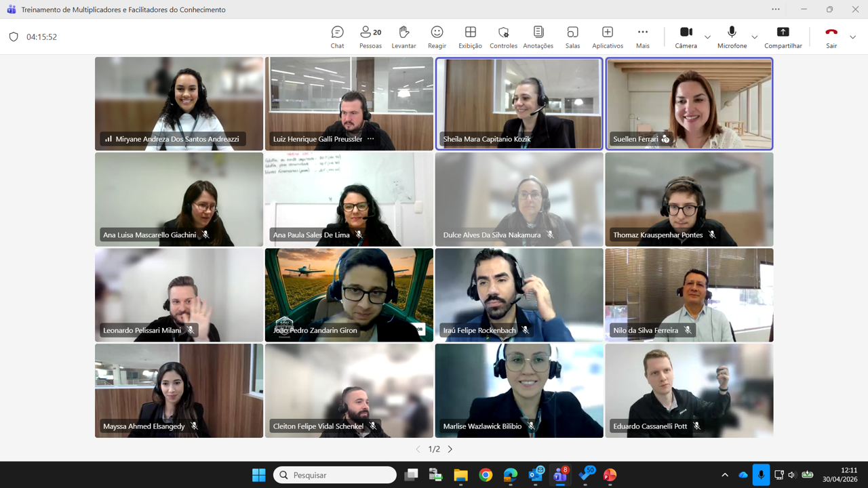The width and height of the screenshot is (868, 488).
Task: Open the Anotações notes panel
Action: (x=538, y=37)
